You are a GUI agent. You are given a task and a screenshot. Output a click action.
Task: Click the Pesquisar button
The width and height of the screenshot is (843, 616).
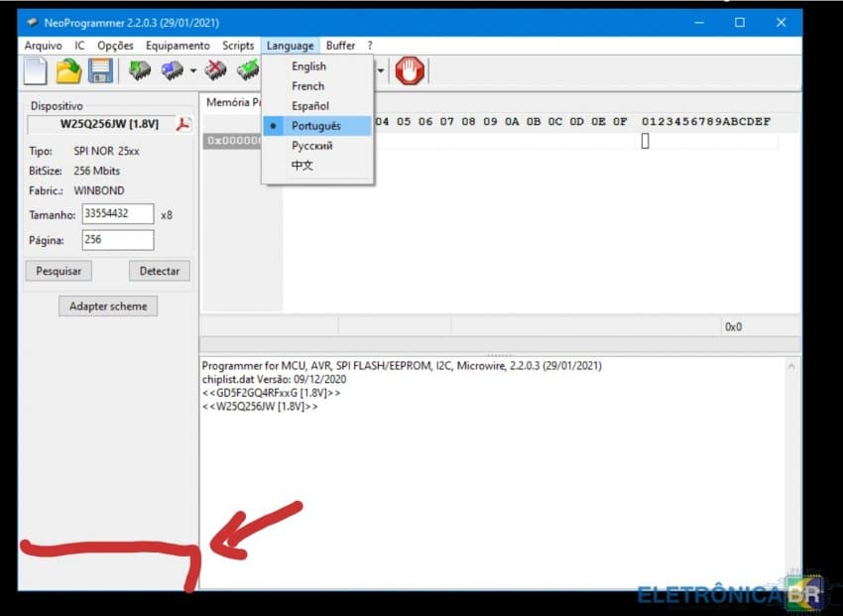point(59,271)
